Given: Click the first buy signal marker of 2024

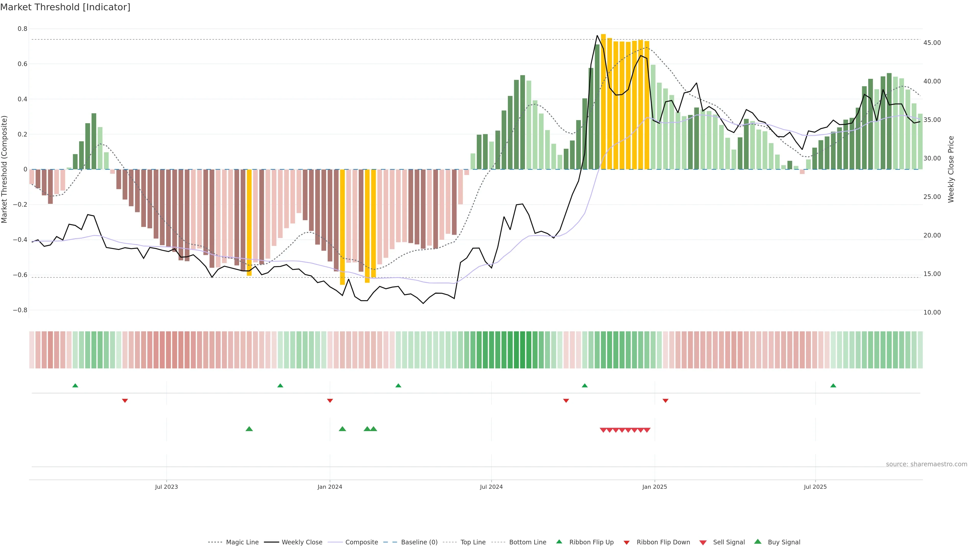Looking at the screenshot, I should (x=342, y=429).
